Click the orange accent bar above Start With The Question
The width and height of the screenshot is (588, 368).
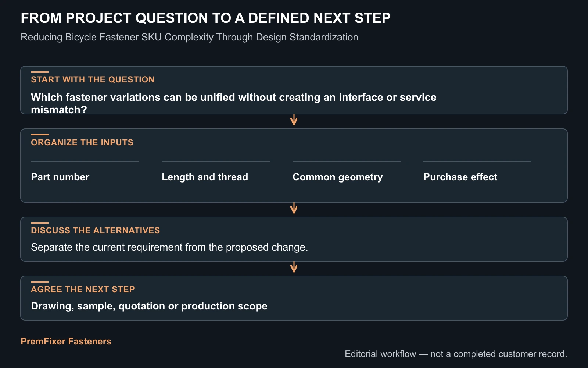coord(40,72)
